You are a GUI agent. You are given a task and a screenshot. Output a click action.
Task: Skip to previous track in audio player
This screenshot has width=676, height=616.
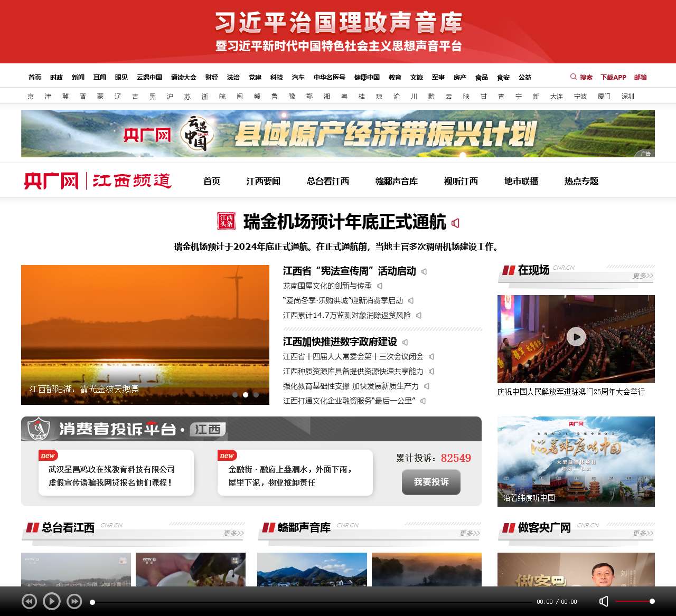click(29, 601)
